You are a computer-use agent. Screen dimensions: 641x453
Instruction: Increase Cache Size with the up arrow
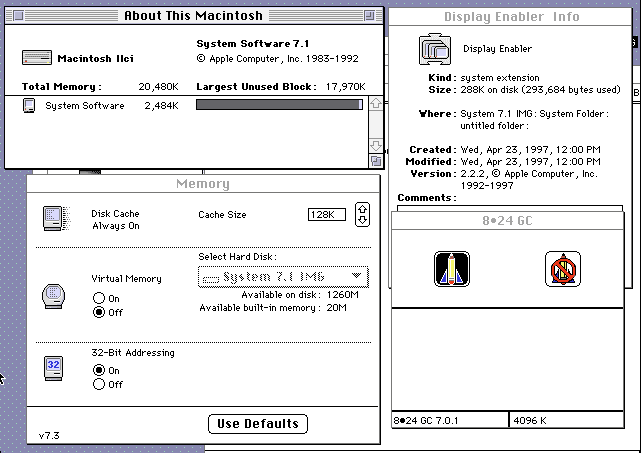pyautogui.click(x=363, y=209)
